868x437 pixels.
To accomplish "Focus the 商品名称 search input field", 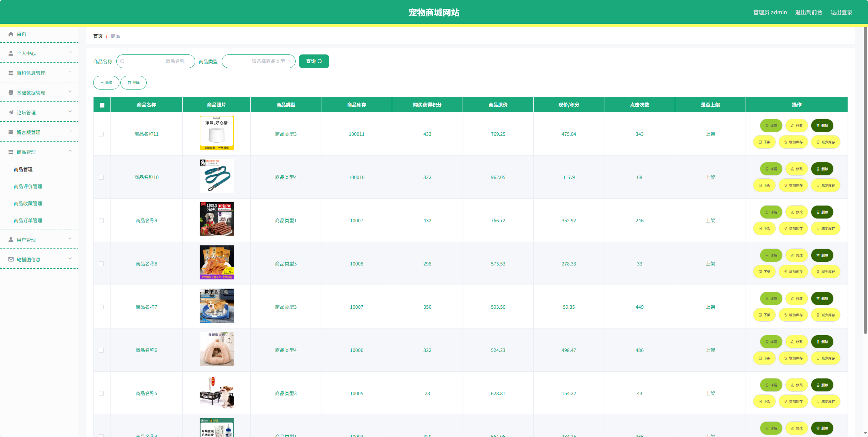I will pyautogui.click(x=156, y=61).
